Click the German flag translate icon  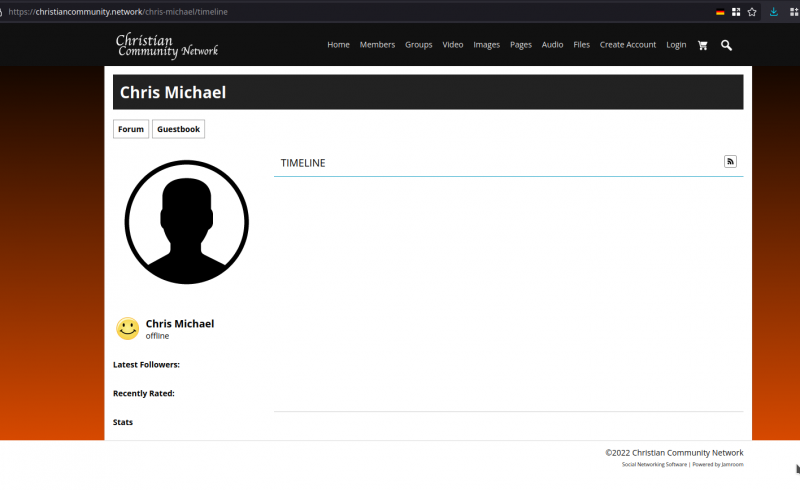720,12
